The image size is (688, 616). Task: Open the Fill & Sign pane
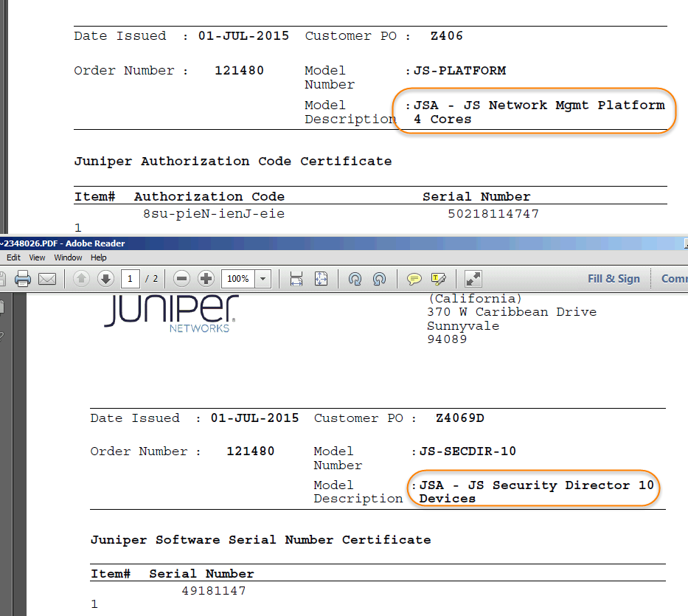pyautogui.click(x=614, y=279)
